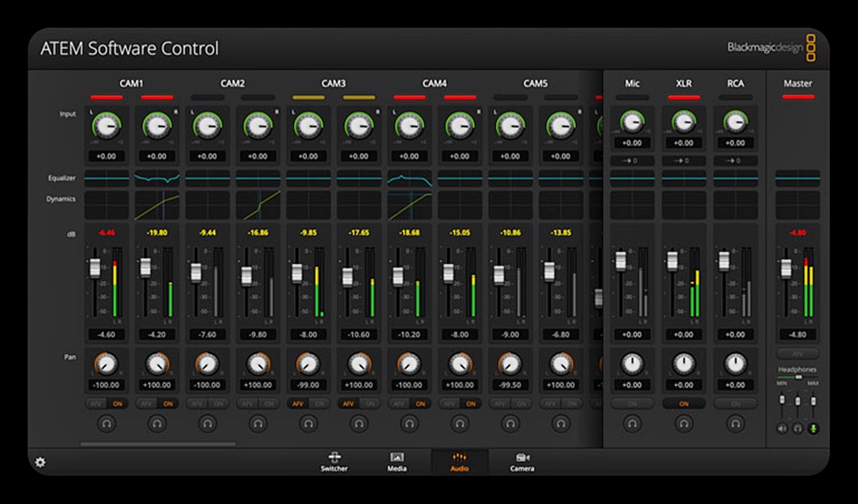Turn on the Mic channel ON button
The height and width of the screenshot is (504, 858).
pyautogui.click(x=632, y=403)
